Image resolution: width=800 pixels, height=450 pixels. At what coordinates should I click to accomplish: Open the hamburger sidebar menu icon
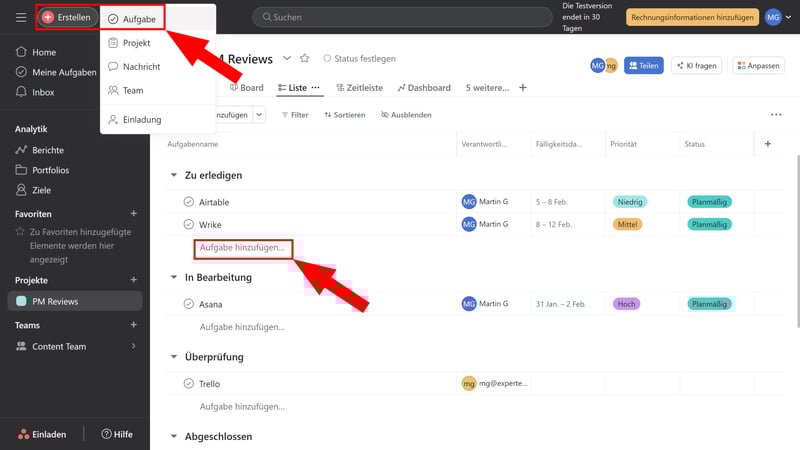21,17
